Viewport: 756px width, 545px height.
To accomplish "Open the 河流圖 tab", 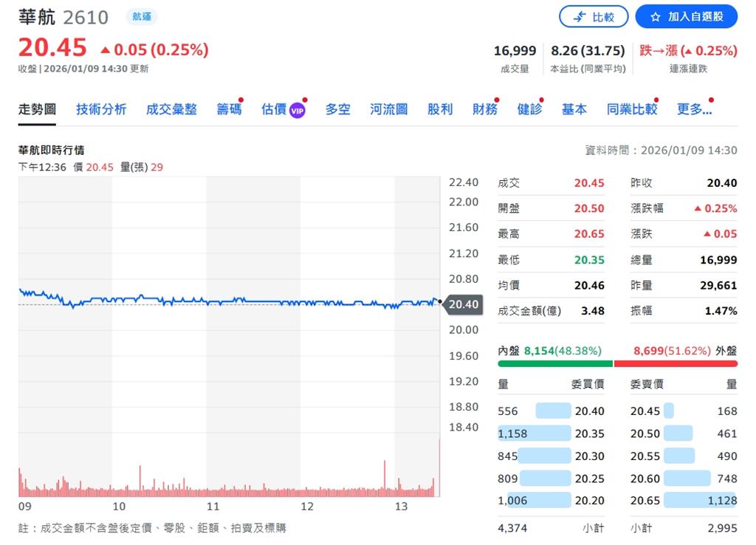I will point(388,108).
